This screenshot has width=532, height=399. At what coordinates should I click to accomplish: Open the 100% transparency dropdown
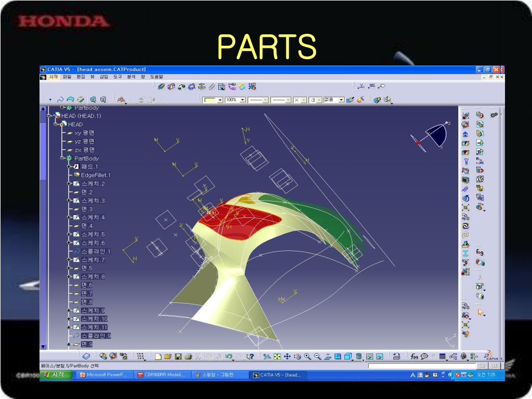pyautogui.click(x=243, y=100)
